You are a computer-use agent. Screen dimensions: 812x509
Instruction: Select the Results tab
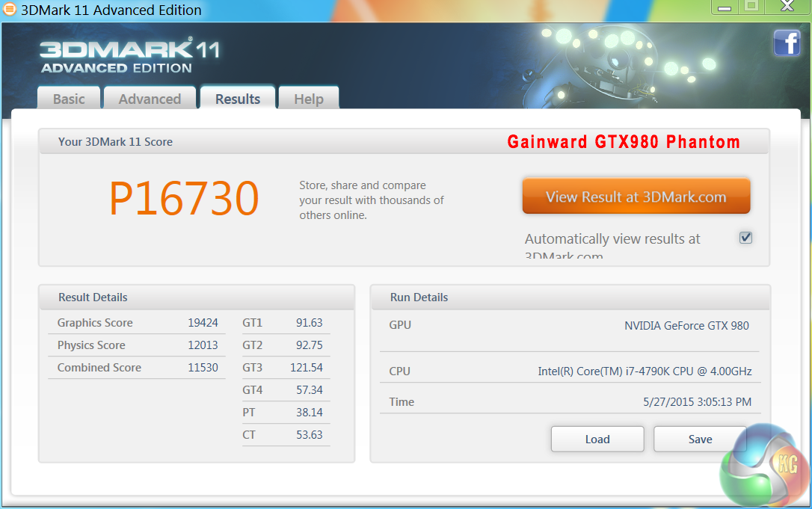pyautogui.click(x=238, y=98)
